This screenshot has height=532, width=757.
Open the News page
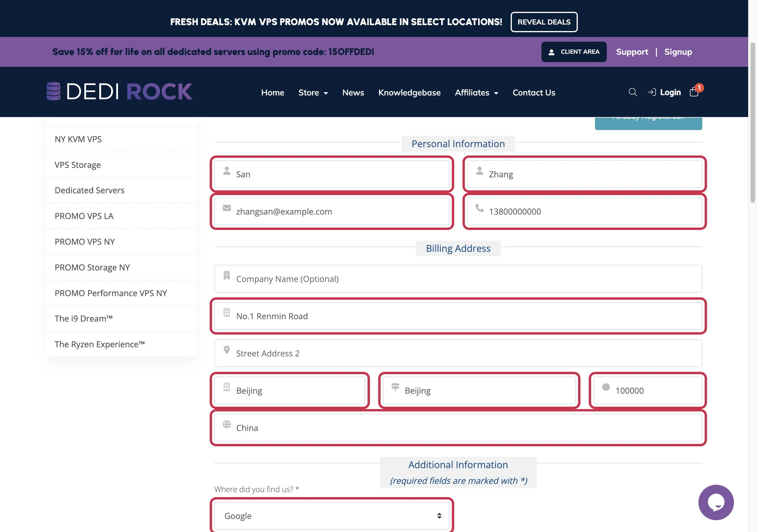pos(353,93)
